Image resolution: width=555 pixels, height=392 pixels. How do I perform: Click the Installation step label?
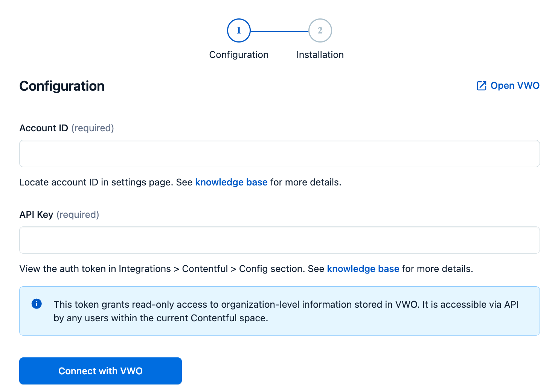click(320, 55)
